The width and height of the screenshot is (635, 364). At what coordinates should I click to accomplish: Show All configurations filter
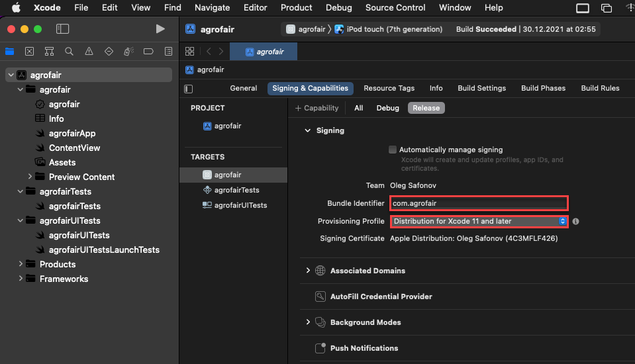(358, 108)
